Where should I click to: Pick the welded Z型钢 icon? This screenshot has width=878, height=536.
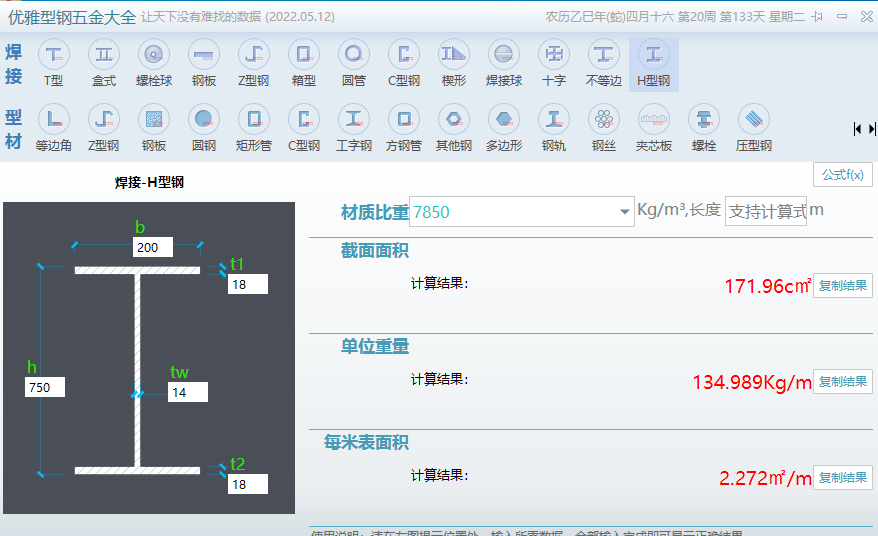pos(254,63)
